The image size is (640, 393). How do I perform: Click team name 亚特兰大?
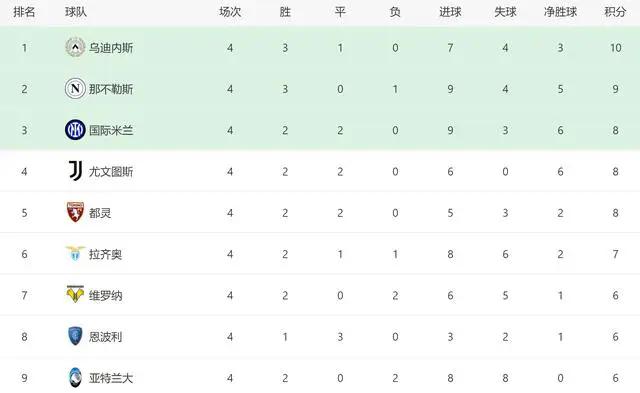[111, 378]
